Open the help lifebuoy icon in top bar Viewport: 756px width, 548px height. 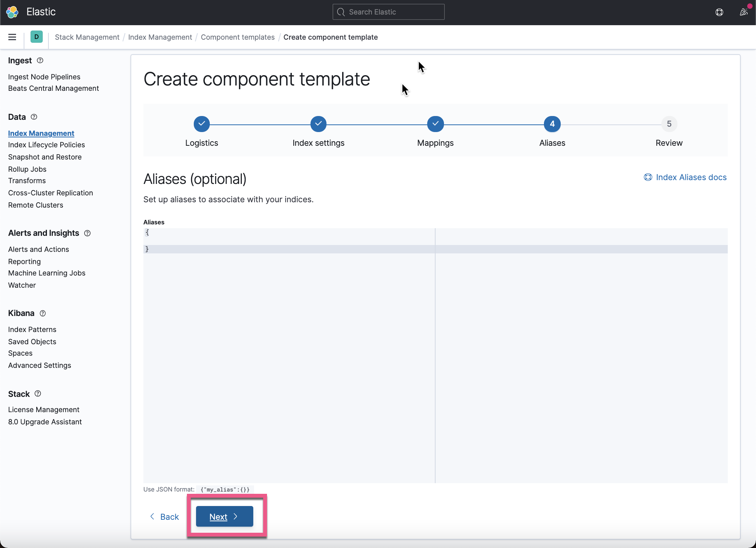[719, 12]
